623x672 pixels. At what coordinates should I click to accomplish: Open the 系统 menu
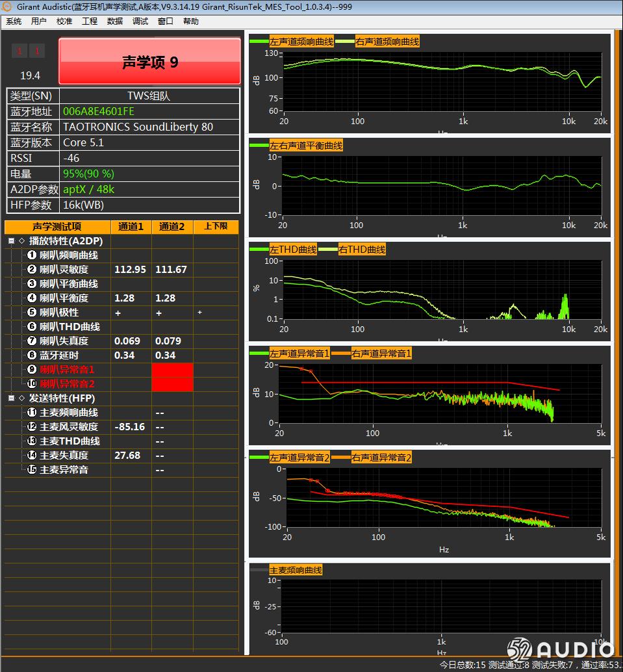pyautogui.click(x=14, y=21)
